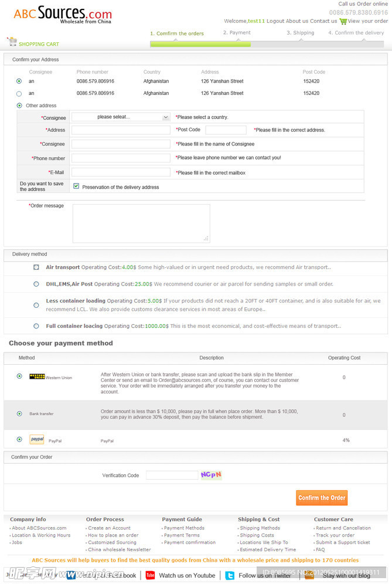Toggle Preservation of the delivery address checkbox

tap(76, 186)
